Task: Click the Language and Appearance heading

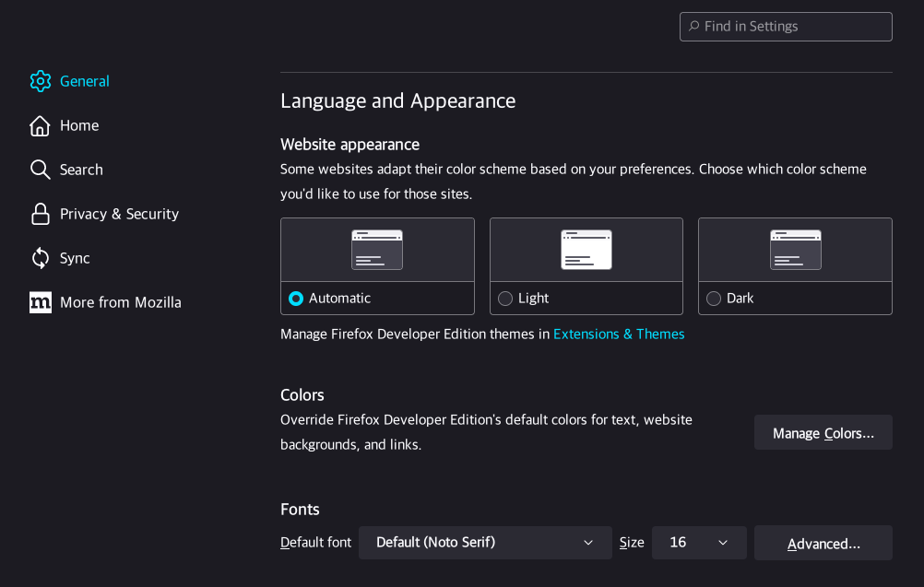Action: point(397,100)
